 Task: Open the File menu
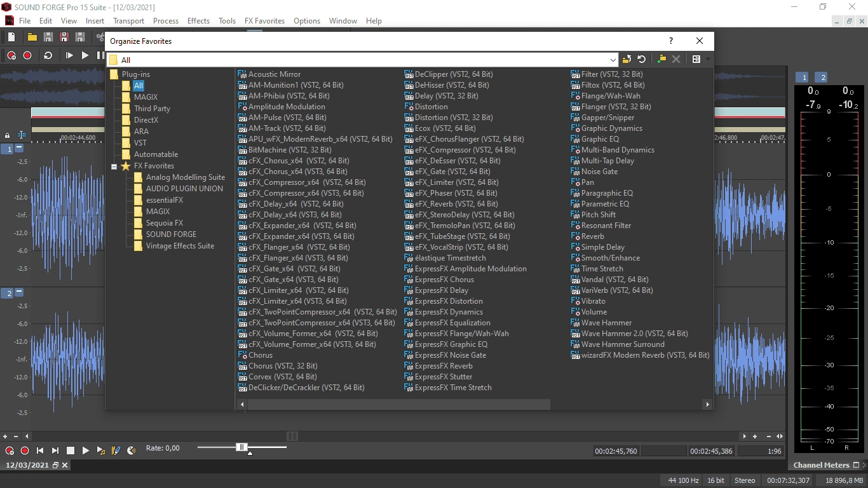click(x=25, y=21)
